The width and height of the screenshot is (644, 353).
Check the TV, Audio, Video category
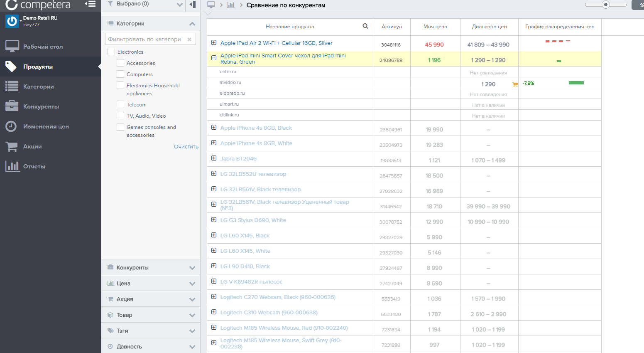tap(120, 116)
